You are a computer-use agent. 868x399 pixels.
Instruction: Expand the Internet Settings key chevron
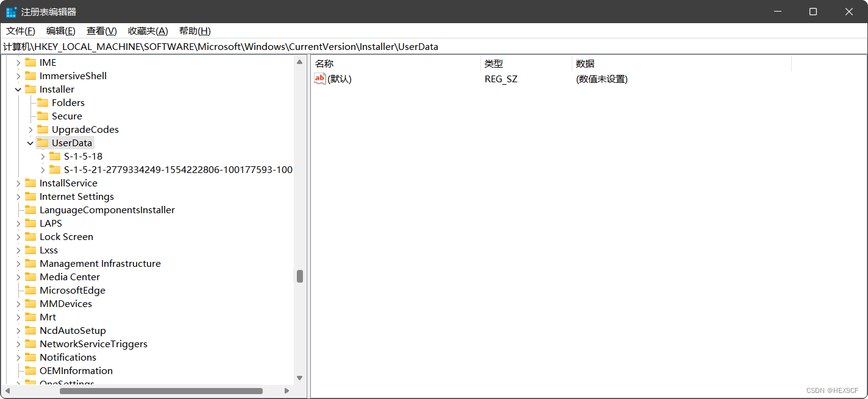pos(18,197)
